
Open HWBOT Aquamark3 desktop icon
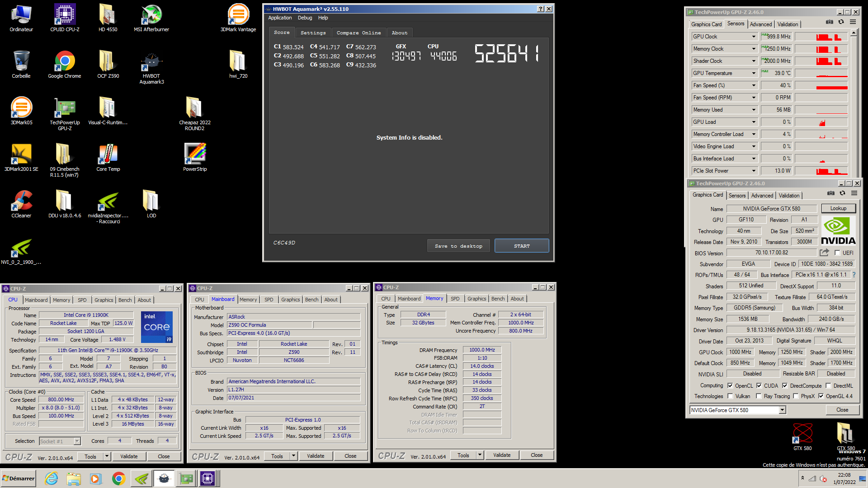point(151,68)
